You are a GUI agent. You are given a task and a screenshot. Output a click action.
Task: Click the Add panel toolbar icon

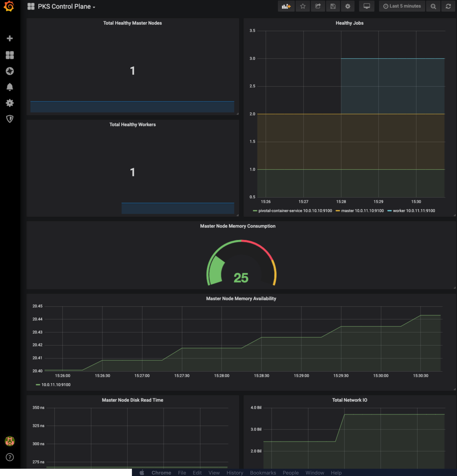[286, 6]
